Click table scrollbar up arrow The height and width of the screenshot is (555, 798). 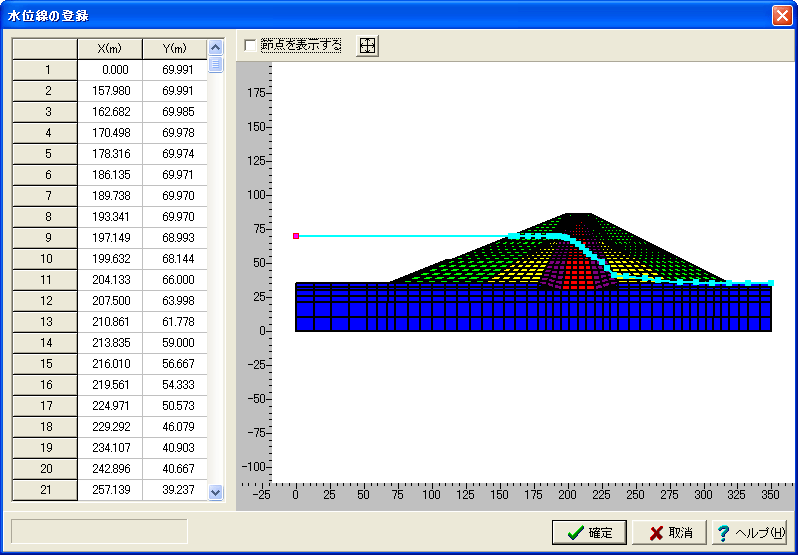pyautogui.click(x=216, y=47)
